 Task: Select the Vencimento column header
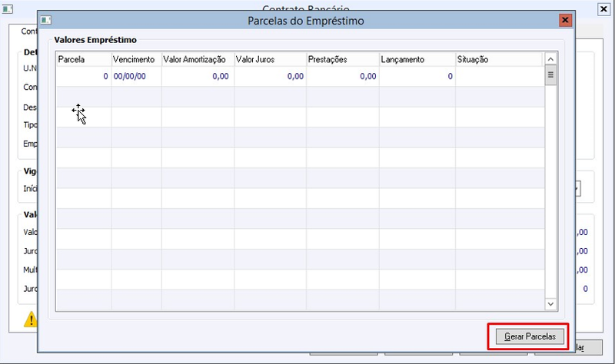(x=137, y=60)
